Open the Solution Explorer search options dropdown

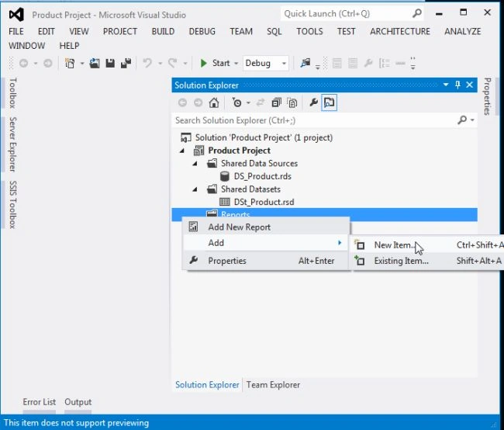coord(472,120)
